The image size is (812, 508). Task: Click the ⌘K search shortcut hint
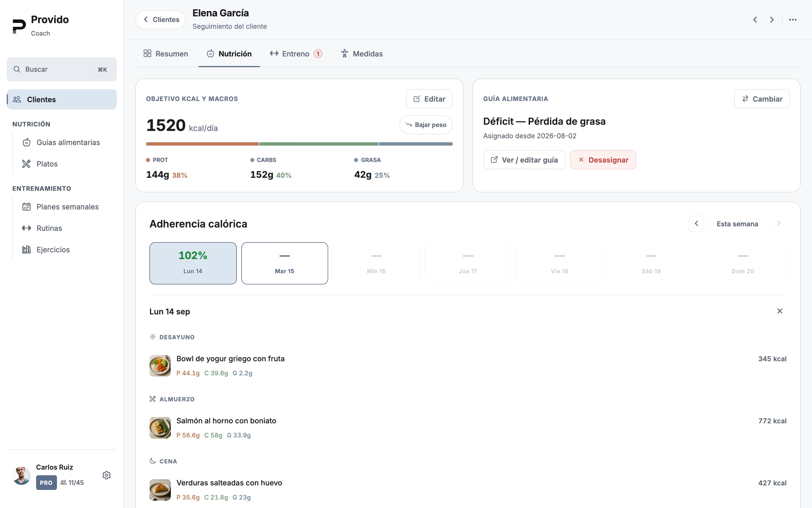pyautogui.click(x=102, y=69)
